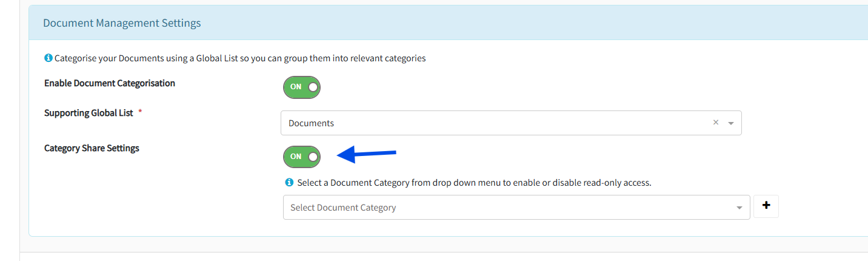Disable the Category Share Settings switch
The width and height of the screenshot is (868, 261).
tap(302, 157)
